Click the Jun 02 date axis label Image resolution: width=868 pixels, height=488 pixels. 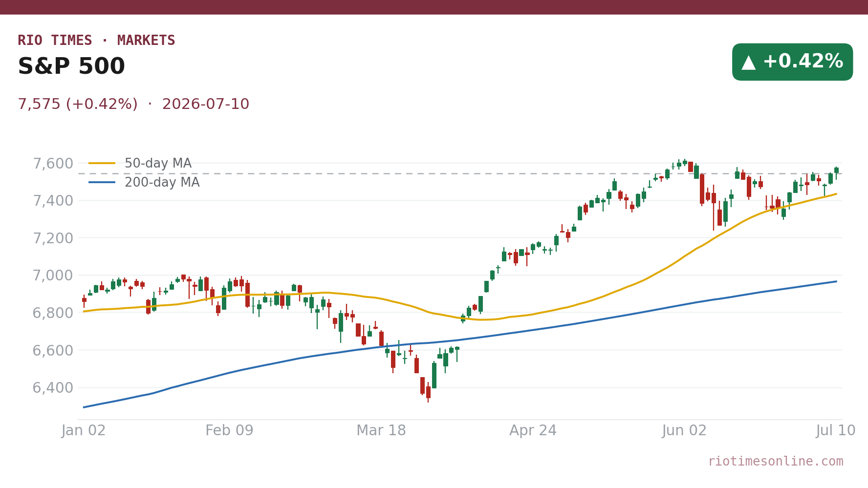tap(685, 431)
